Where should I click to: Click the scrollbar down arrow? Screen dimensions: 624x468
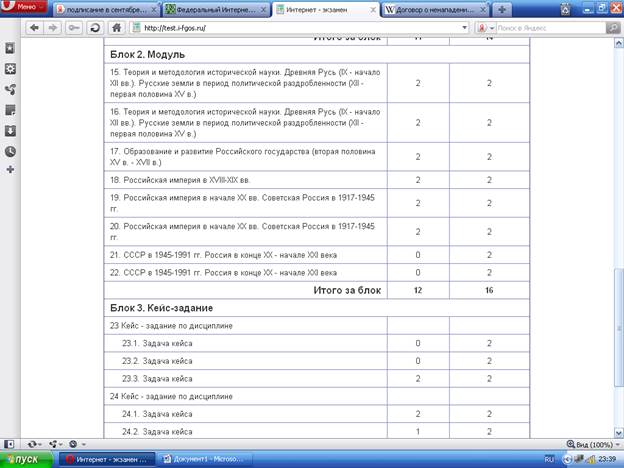[618, 433]
